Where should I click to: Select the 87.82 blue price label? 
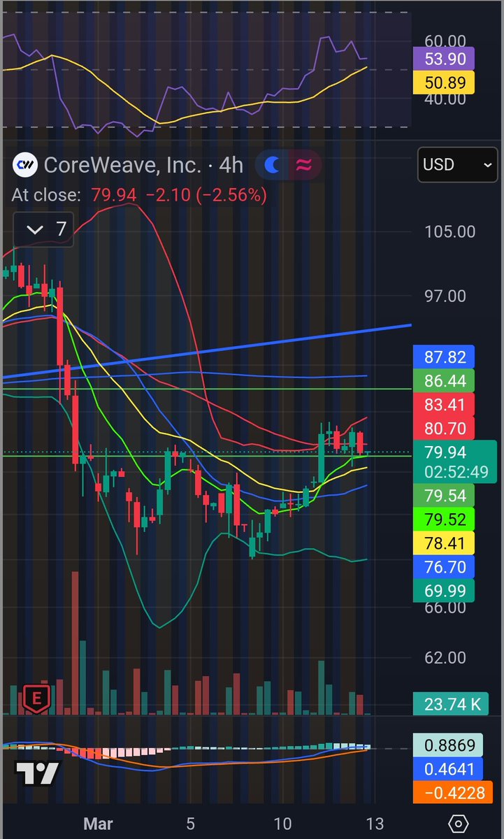[x=445, y=357]
